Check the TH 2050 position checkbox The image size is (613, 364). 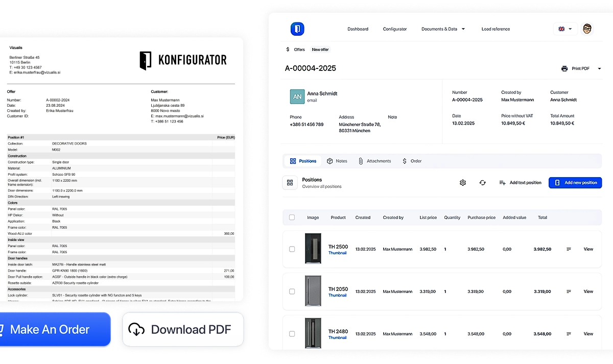click(x=292, y=292)
